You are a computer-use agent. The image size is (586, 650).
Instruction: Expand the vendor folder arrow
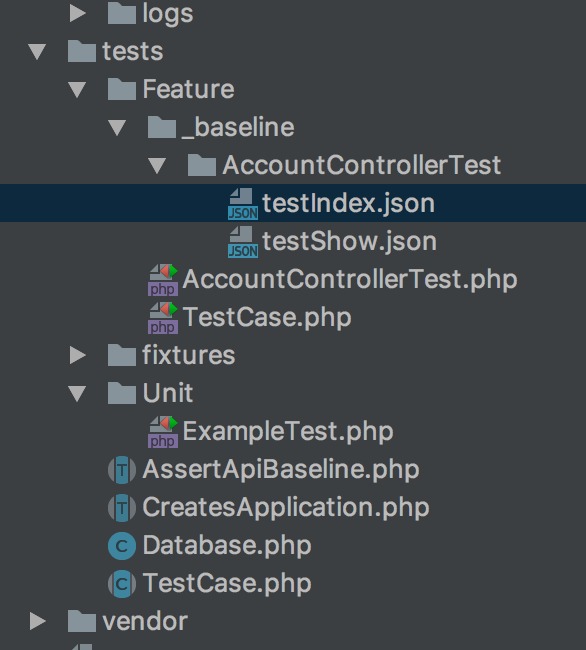point(38,621)
